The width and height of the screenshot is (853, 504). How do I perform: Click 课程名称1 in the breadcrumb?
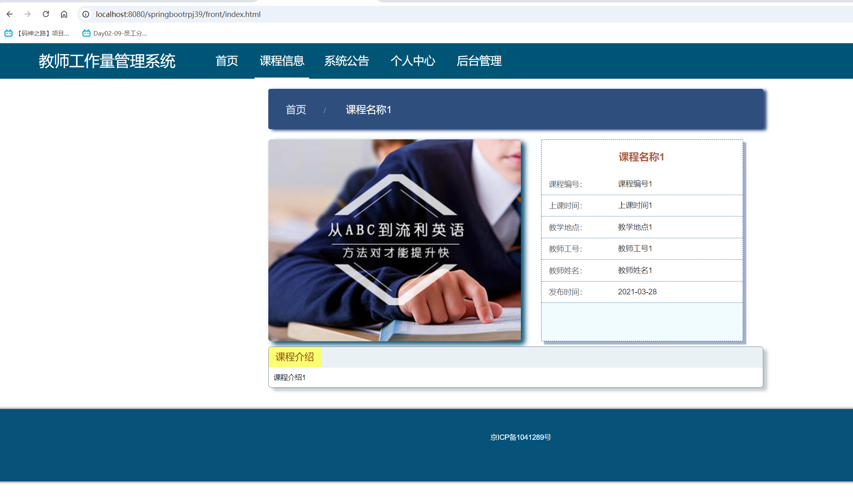[x=369, y=109]
